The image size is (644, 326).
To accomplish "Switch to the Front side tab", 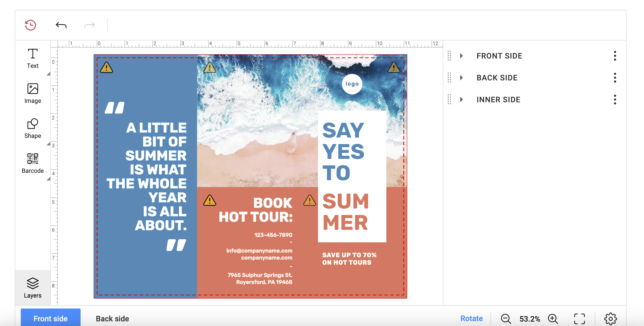I will coord(51,318).
